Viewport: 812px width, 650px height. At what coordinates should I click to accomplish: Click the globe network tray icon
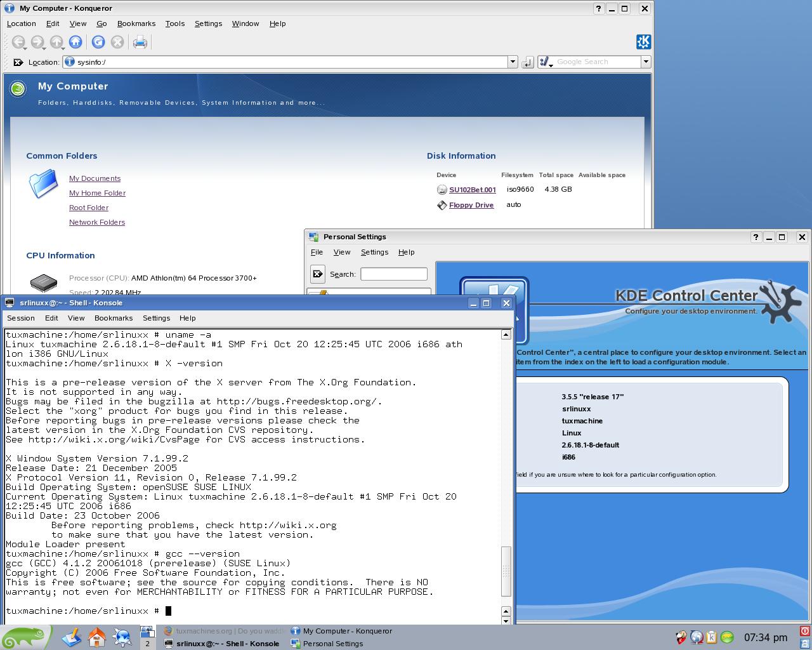coord(697,637)
